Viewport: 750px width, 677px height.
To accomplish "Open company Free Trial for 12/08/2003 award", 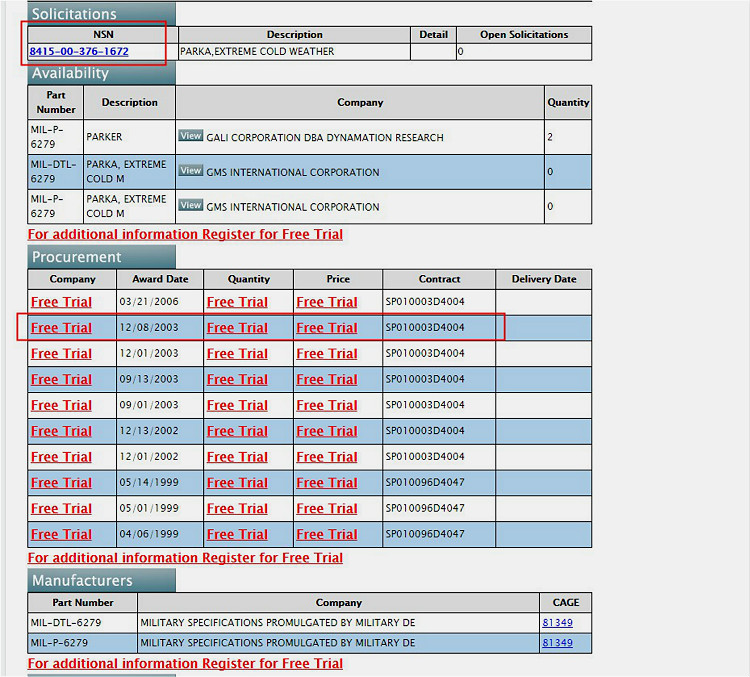I will click(61, 328).
